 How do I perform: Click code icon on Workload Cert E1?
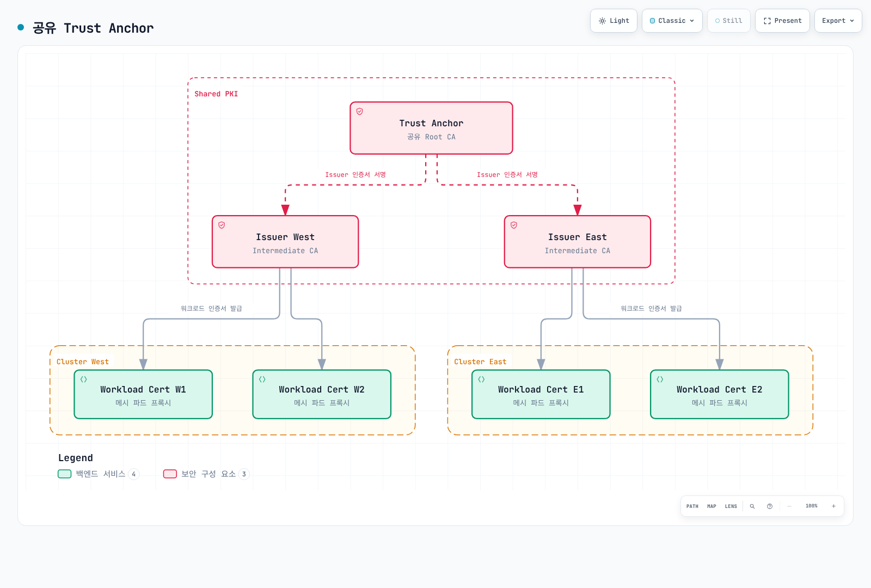tap(481, 379)
